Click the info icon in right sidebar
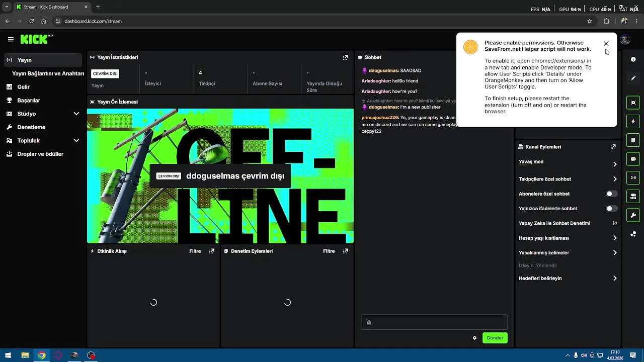The height and width of the screenshot is (362, 644). (x=633, y=59)
